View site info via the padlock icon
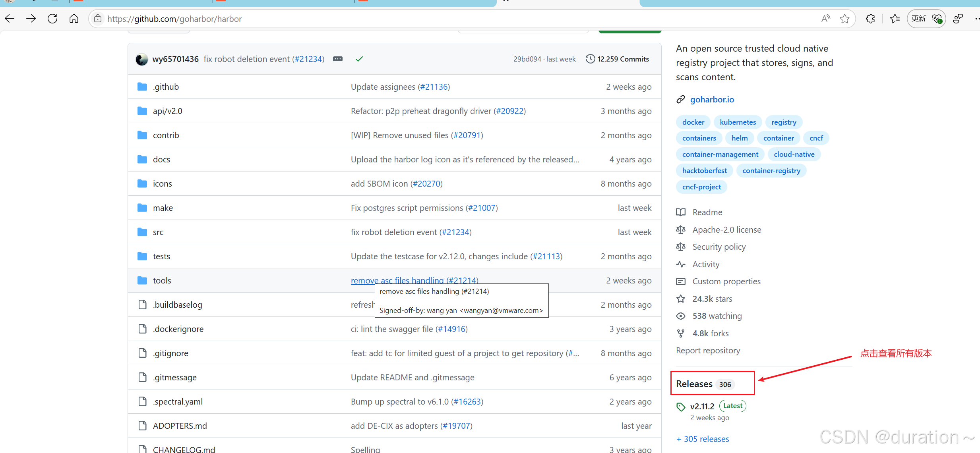The height and width of the screenshot is (453, 980). point(98,19)
